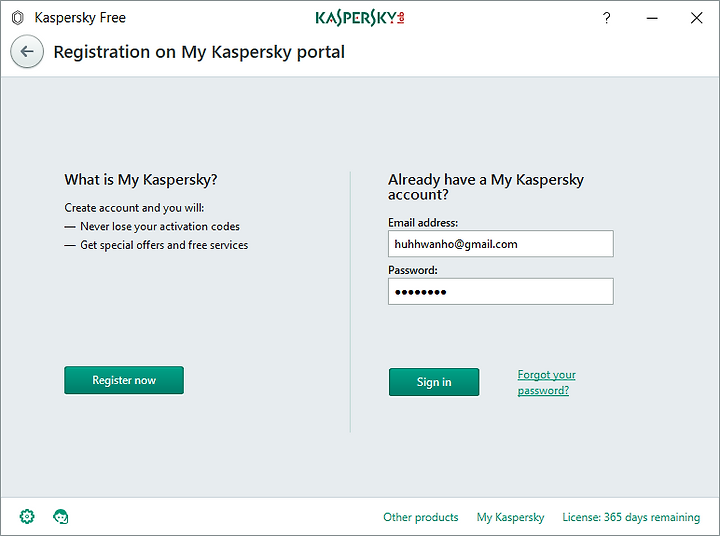Open License: 365 days remaining link

coord(631,517)
